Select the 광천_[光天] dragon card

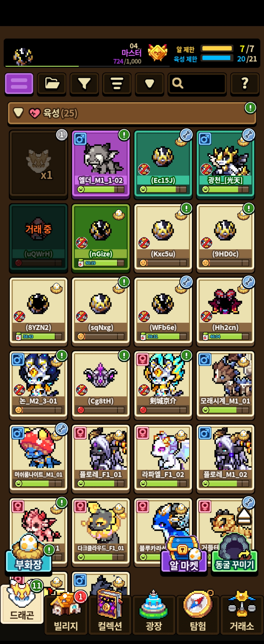(x=225, y=164)
